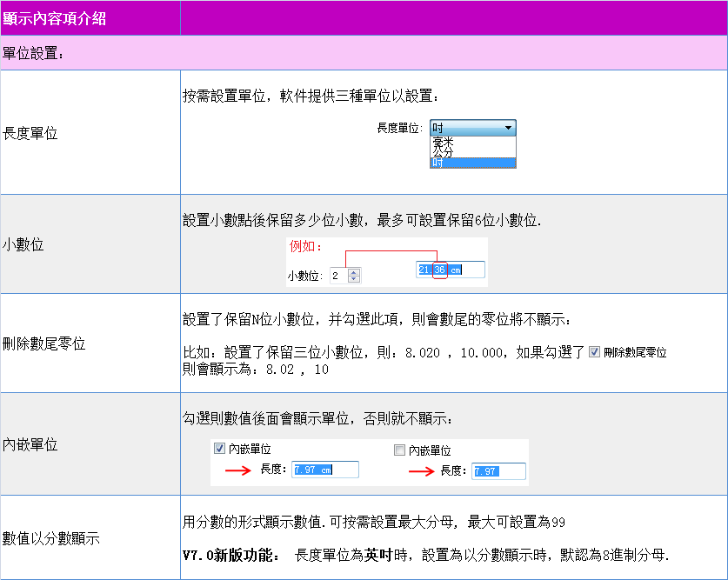Click red arrow beside unitless 7.97 field

click(x=421, y=471)
